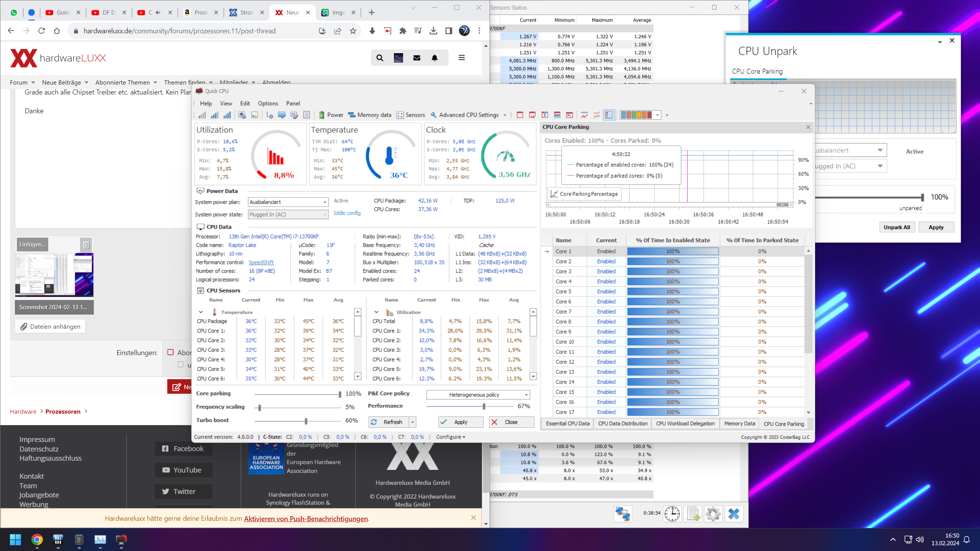Click the clock icon in Sensors window
Image resolution: width=980 pixels, height=551 pixels.
[672, 514]
